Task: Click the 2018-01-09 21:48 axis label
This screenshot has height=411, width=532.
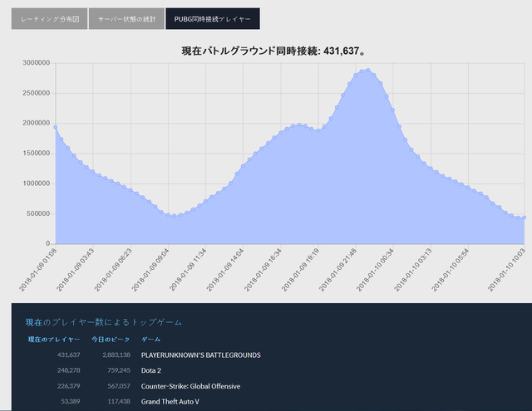Action: (338, 270)
